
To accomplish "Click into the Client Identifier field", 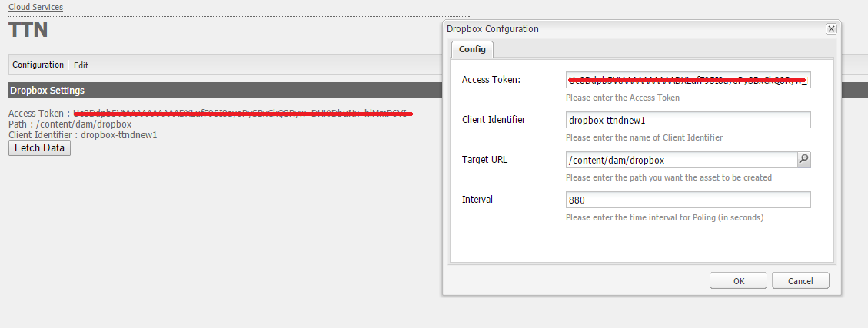I will pyautogui.click(x=688, y=120).
